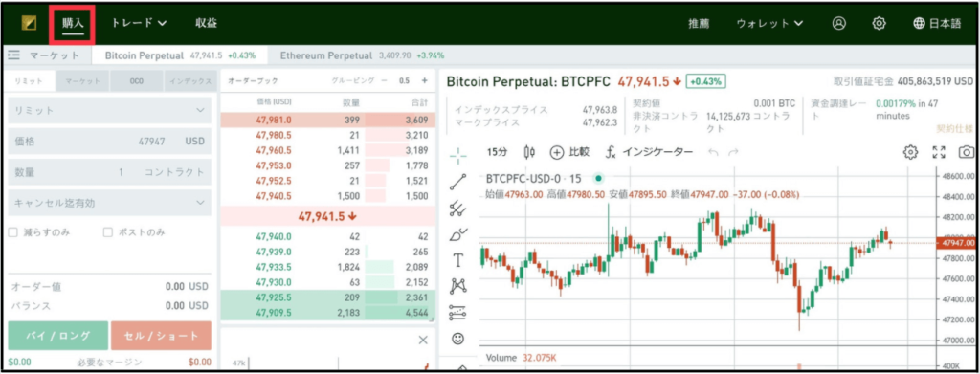Open the emoji sticker tool
The height and width of the screenshot is (374, 980).
[458, 339]
